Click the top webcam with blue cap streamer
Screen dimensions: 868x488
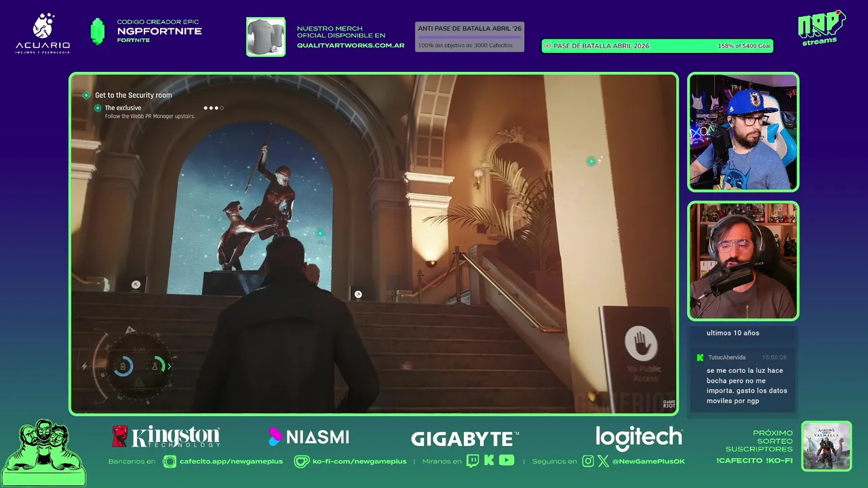pos(743,132)
